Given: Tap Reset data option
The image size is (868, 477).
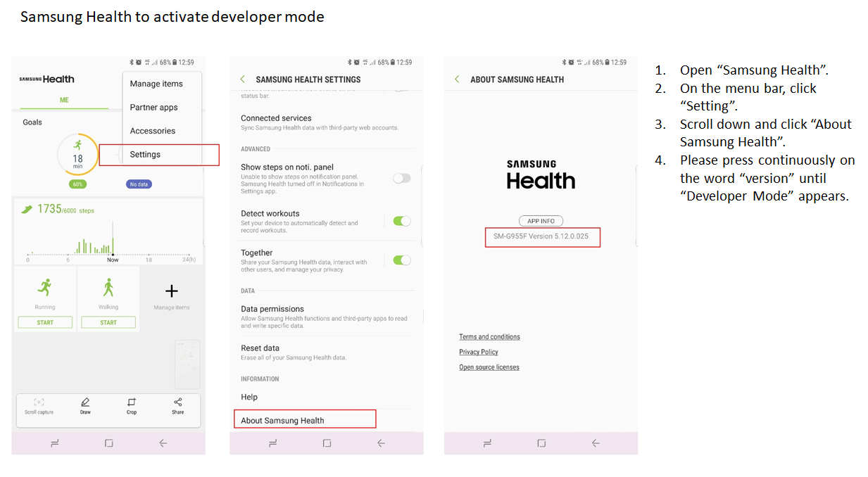Looking at the screenshot, I should coord(325,352).
